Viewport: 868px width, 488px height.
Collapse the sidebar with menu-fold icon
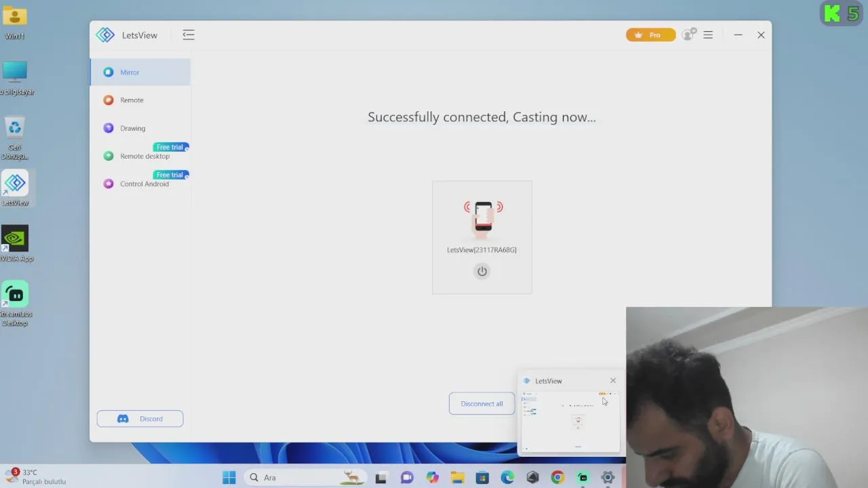click(x=189, y=35)
